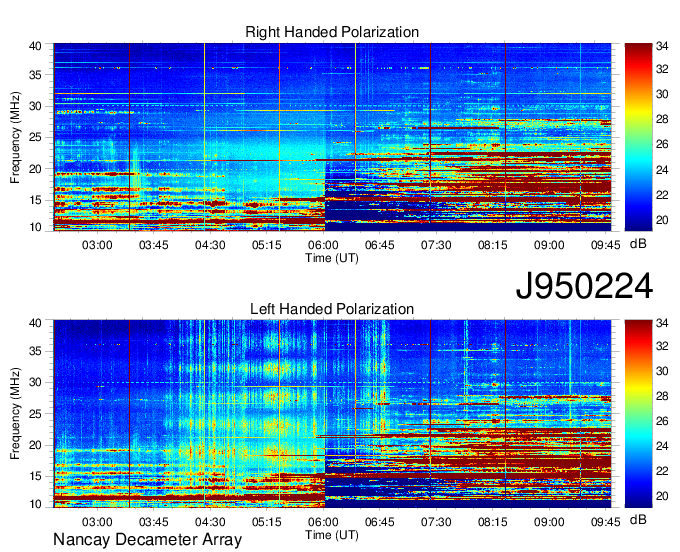Click the "Left Handed Polarization" plot title

[332, 309]
